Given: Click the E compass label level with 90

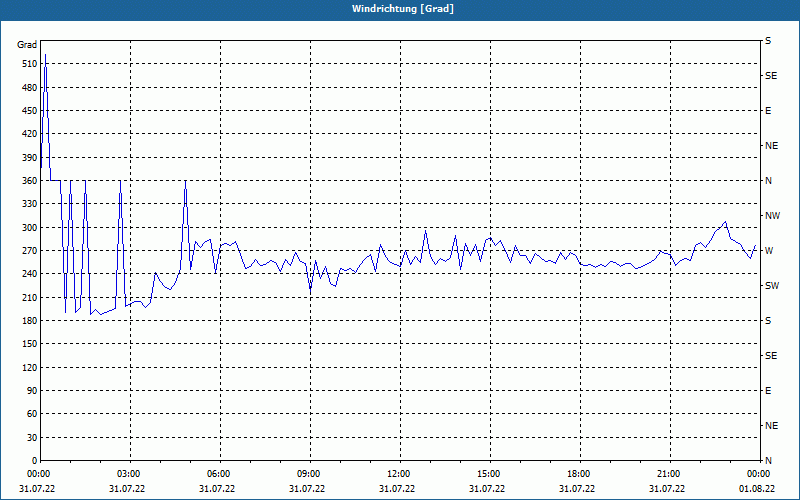Looking at the screenshot, I should coord(768,391).
